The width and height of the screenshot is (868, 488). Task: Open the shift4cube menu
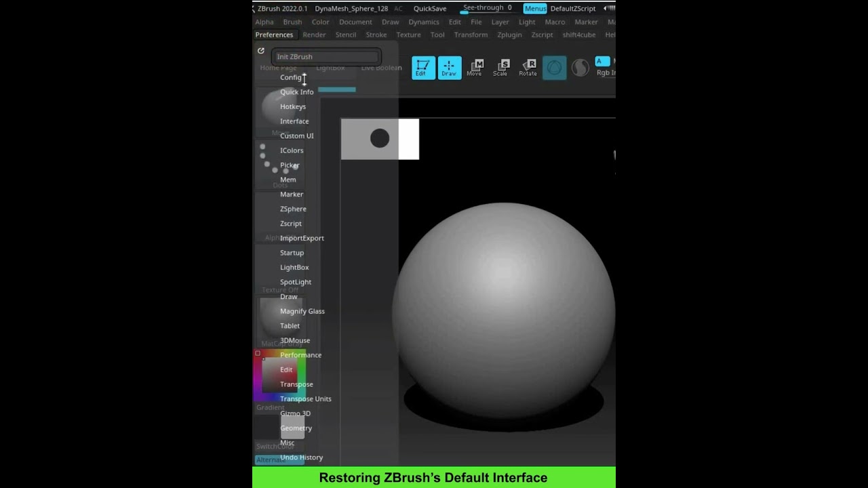click(579, 35)
